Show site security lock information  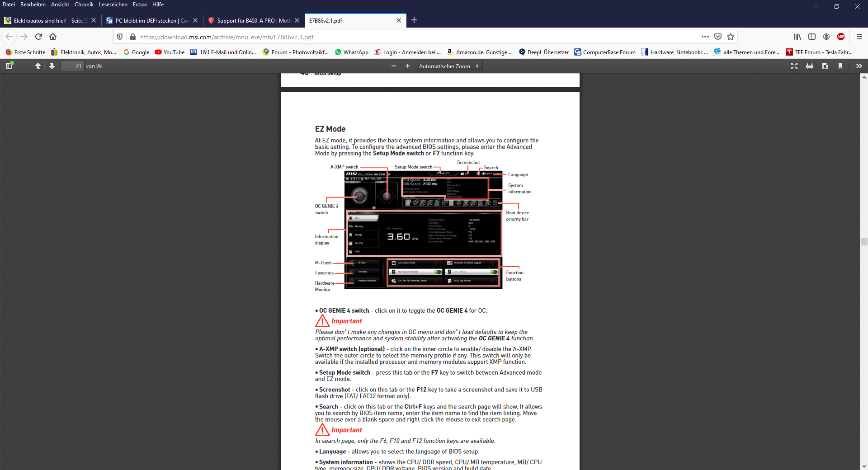point(133,37)
